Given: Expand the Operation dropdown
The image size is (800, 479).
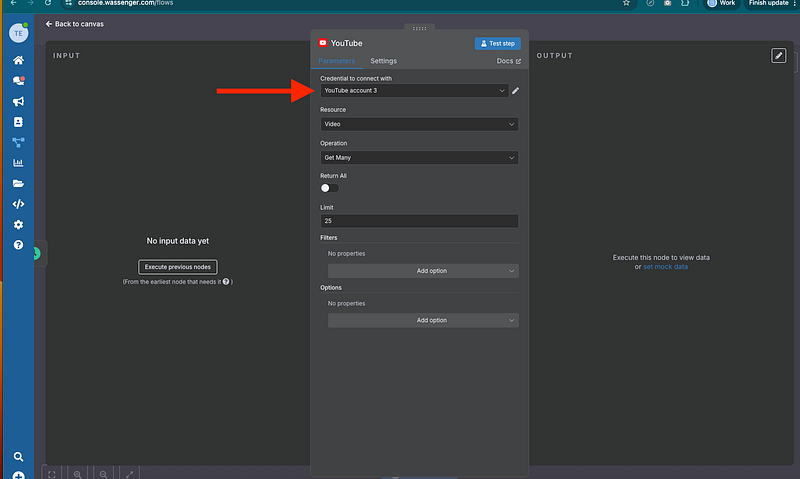Looking at the screenshot, I should click(419, 157).
